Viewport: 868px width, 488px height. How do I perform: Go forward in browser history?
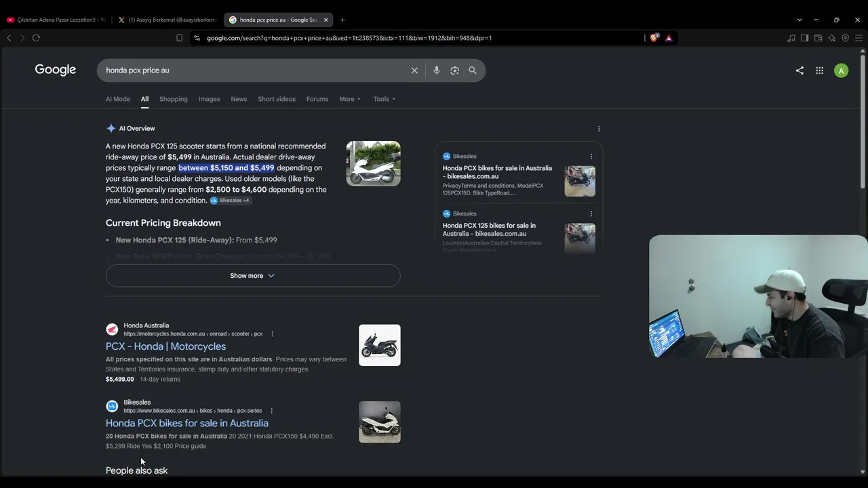point(22,38)
